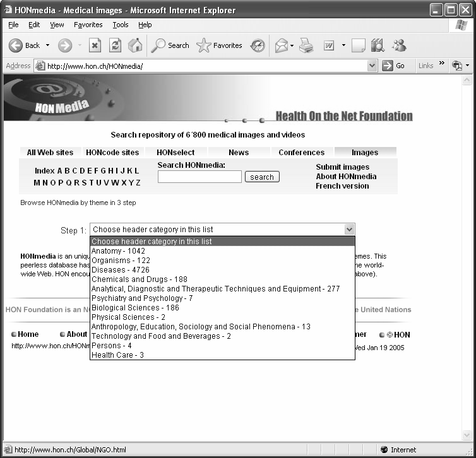
Task: Open the Edit menu
Action: coord(34,25)
